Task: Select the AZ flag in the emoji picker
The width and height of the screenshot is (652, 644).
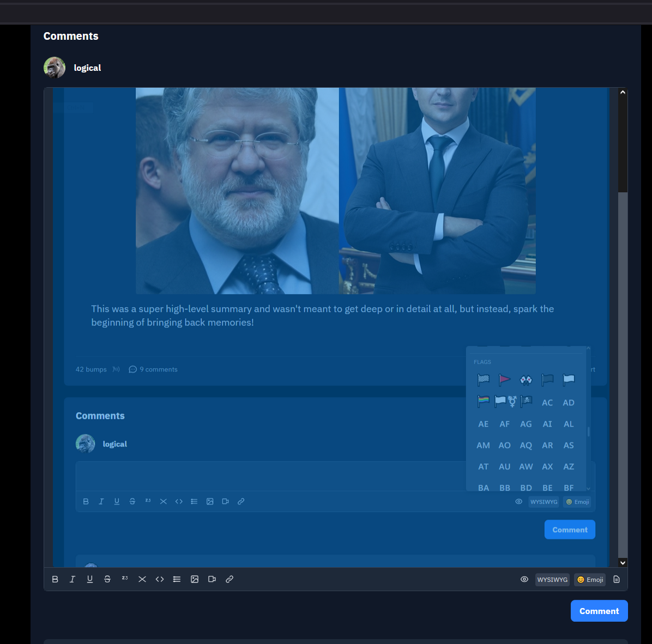Action: pyautogui.click(x=569, y=466)
